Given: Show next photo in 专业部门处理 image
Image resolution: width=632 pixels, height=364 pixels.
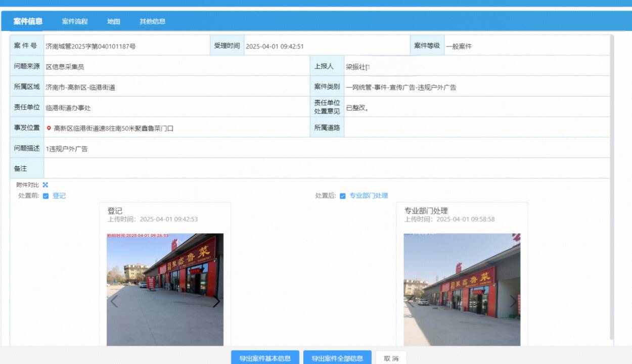Looking at the screenshot, I should (513, 301).
